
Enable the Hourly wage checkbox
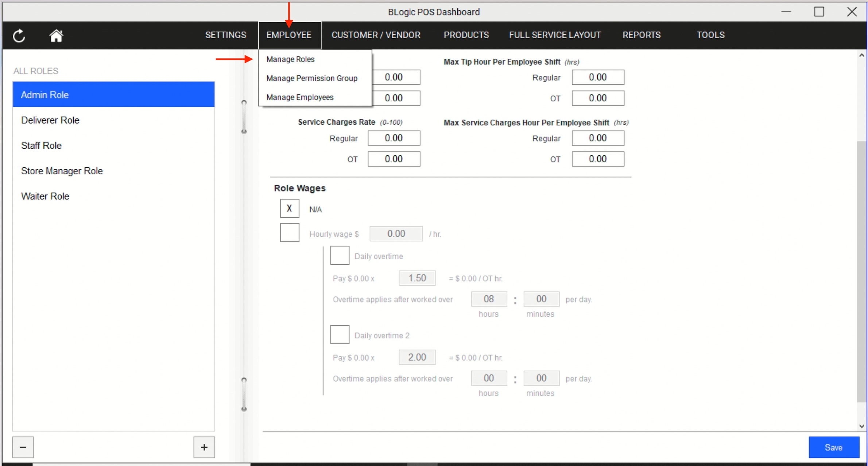click(x=290, y=233)
